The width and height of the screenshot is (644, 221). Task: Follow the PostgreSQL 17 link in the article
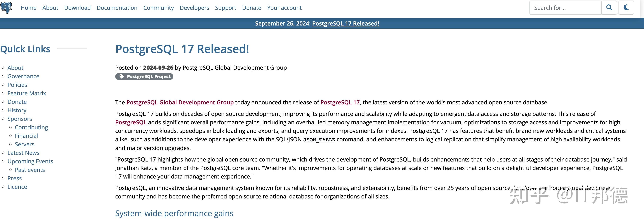(x=340, y=102)
